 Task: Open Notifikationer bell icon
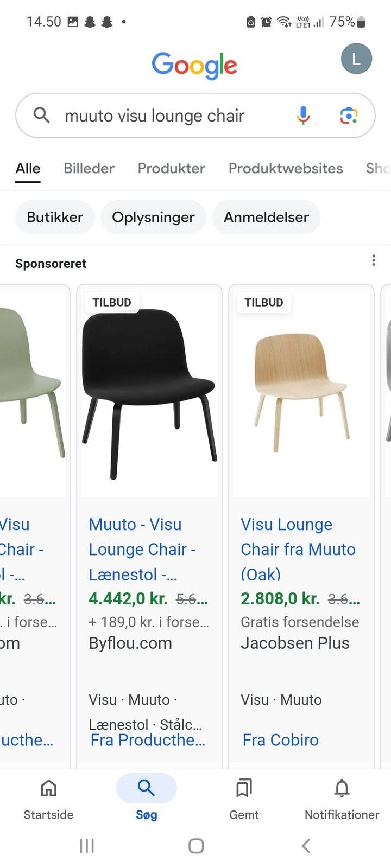tap(342, 788)
